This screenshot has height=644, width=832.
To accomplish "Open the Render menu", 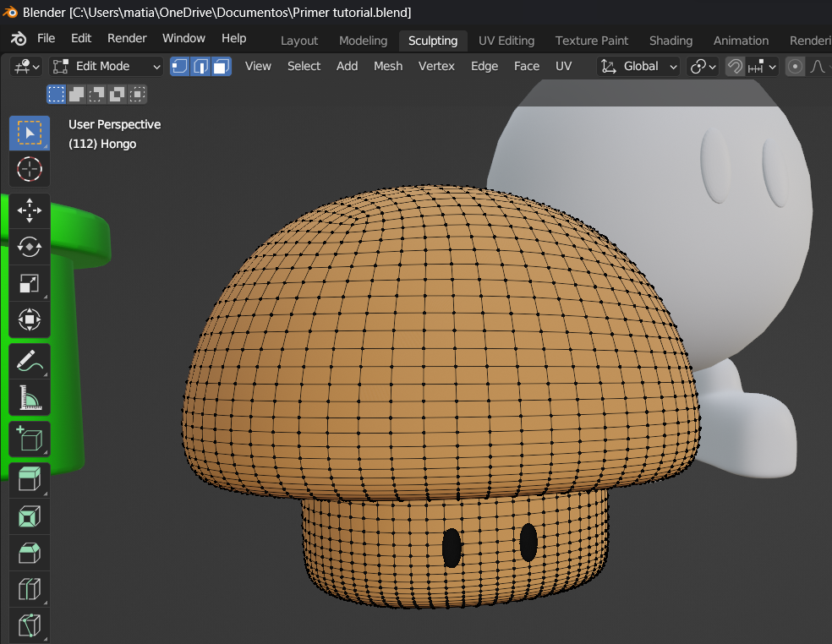I will [127, 38].
